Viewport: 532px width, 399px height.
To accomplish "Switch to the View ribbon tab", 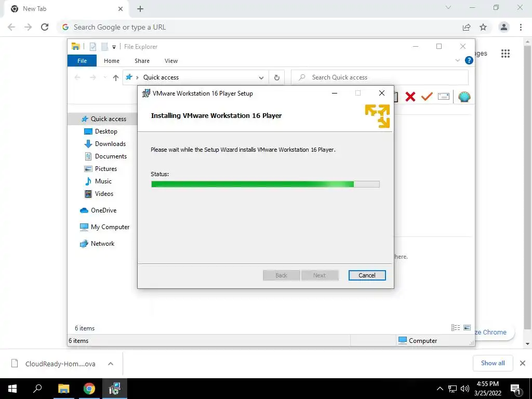I will click(171, 61).
